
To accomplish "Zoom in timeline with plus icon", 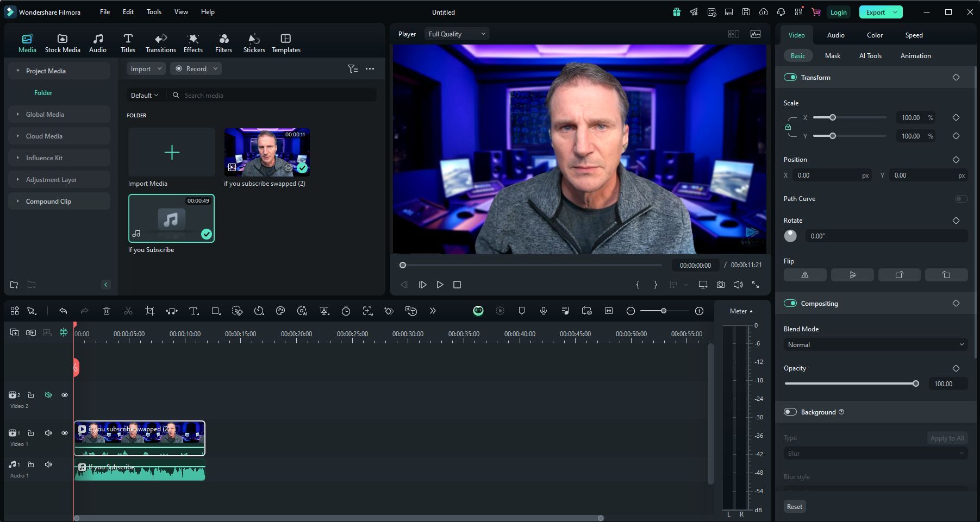I will point(699,311).
